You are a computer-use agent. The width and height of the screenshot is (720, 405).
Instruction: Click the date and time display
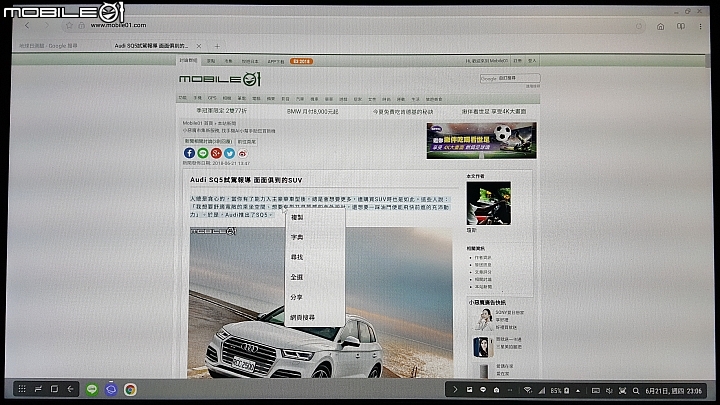pyautogui.click(x=674, y=391)
